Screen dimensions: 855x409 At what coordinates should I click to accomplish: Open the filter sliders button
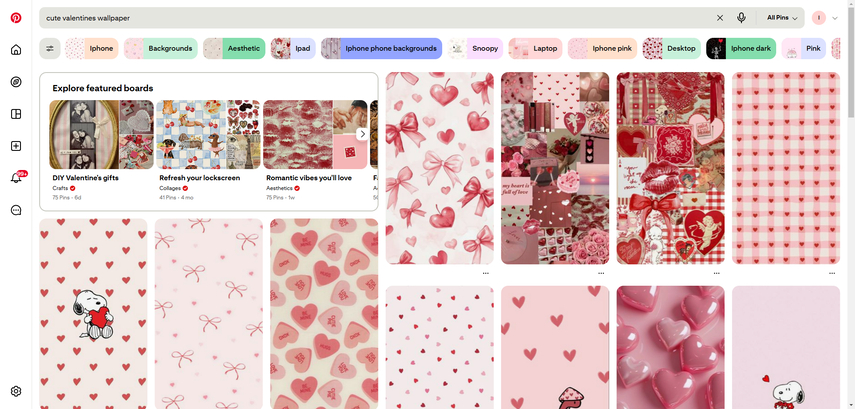pos(50,49)
